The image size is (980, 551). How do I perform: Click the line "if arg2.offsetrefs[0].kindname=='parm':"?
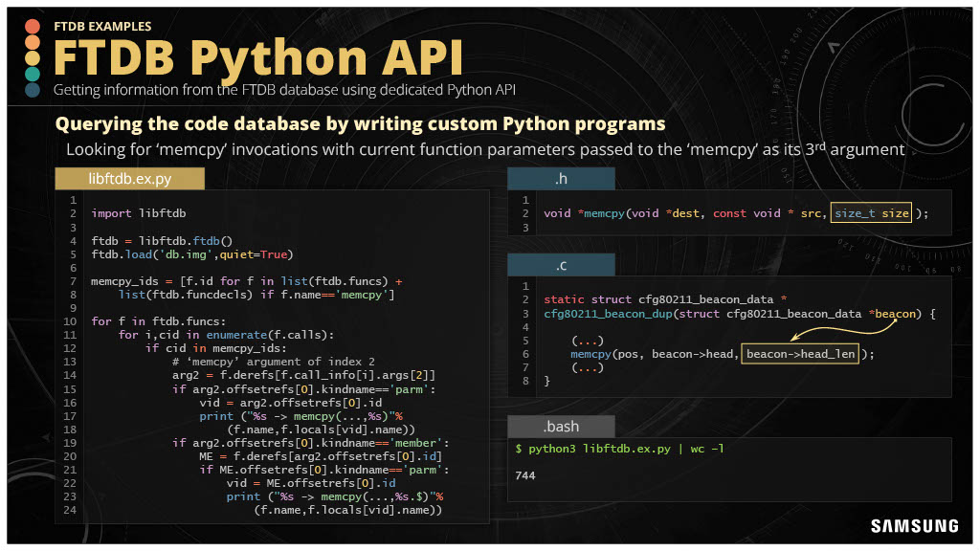pos(303,388)
